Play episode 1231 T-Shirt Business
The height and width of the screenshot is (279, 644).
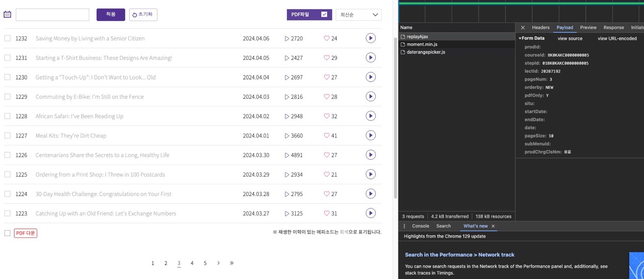(371, 58)
